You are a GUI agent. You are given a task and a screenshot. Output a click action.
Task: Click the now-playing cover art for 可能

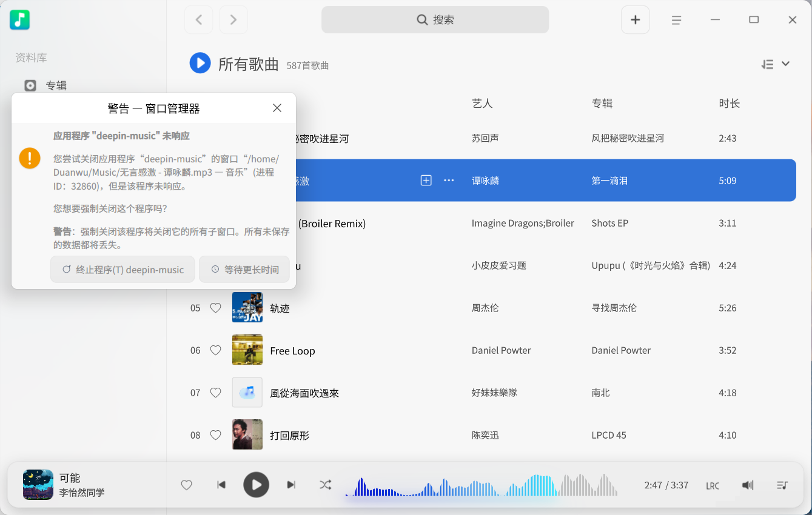[x=38, y=485]
